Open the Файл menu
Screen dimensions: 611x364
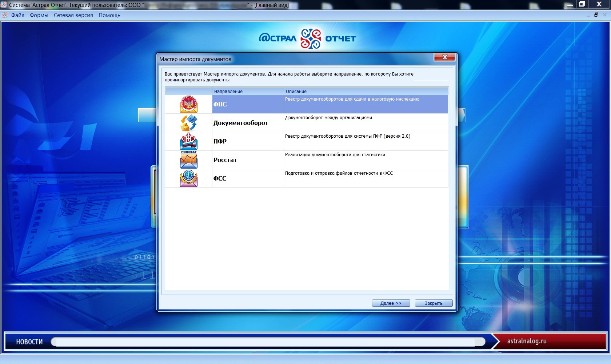pos(18,15)
